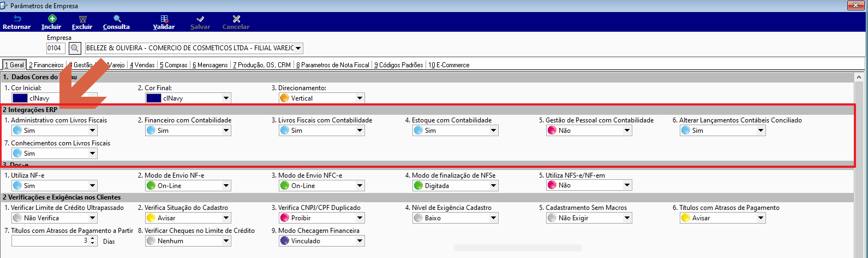Decrease Títulos com Atrasos days stepper
The width and height of the screenshot is (868, 258).
[x=93, y=244]
